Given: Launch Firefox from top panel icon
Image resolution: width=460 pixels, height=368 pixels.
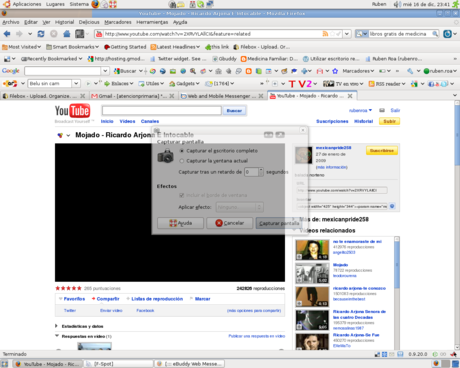Looking at the screenshot, I should tap(95, 4).
